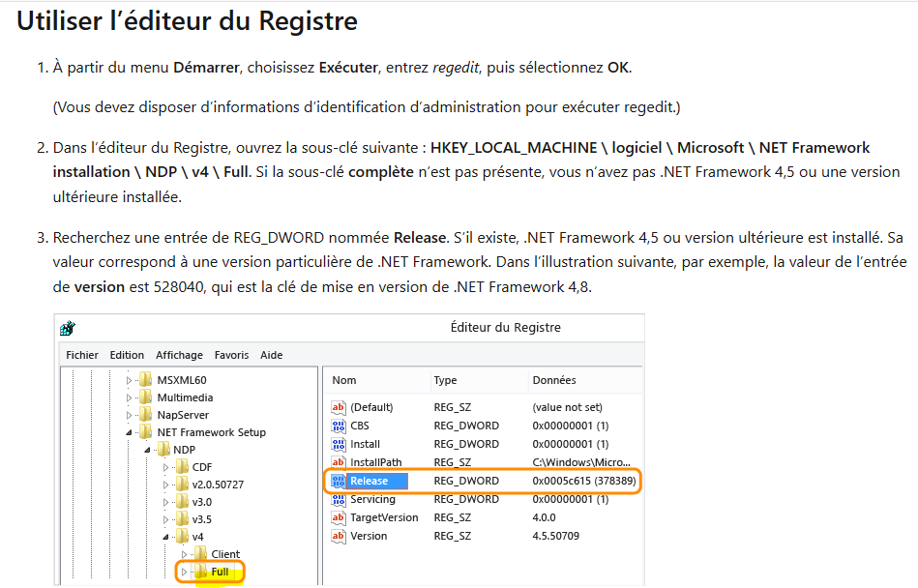Click the Éditeur du Registre window title
918x588 pixels.
pyautogui.click(x=506, y=328)
